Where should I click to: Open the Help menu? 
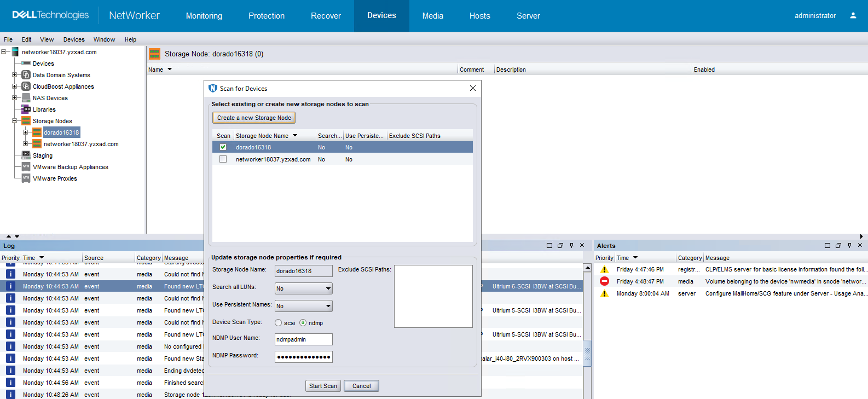pyautogui.click(x=130, y=39)
